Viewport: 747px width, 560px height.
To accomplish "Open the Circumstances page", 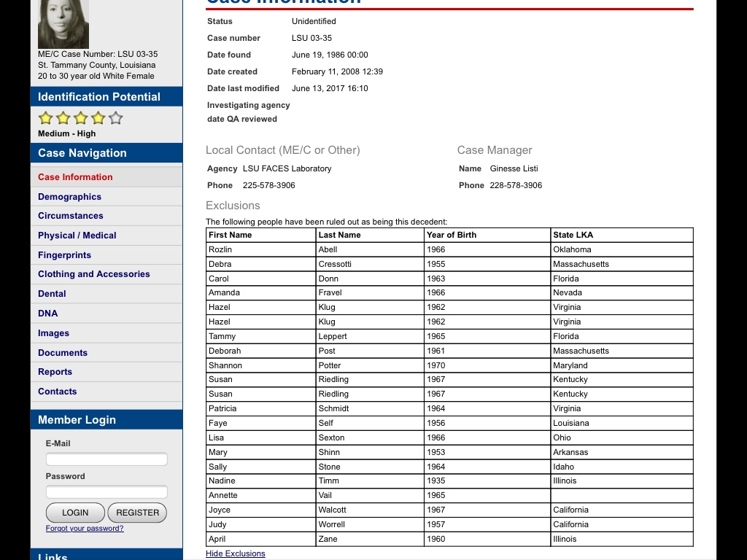I will coord(71,216).
